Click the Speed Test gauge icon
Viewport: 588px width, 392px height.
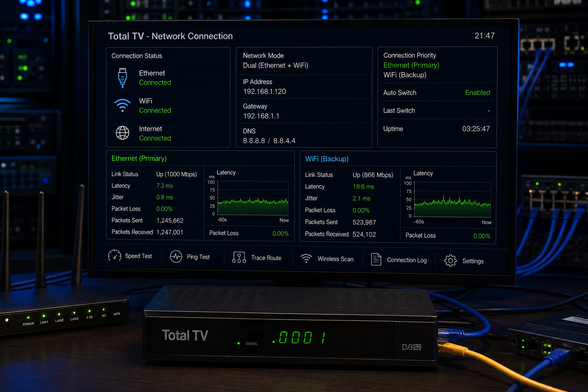[114, 255]
